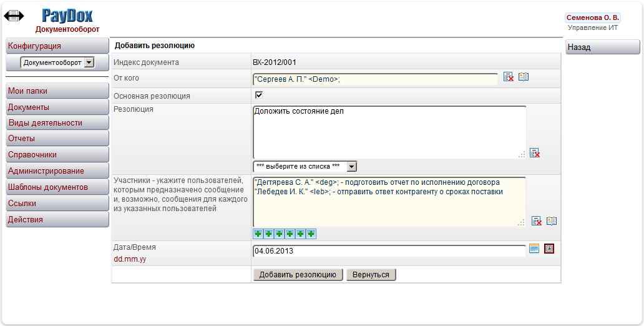Click the first green plus icon under Участники
Screen dimensions: 644x326
pyautogui.click(x=258, y=234)
